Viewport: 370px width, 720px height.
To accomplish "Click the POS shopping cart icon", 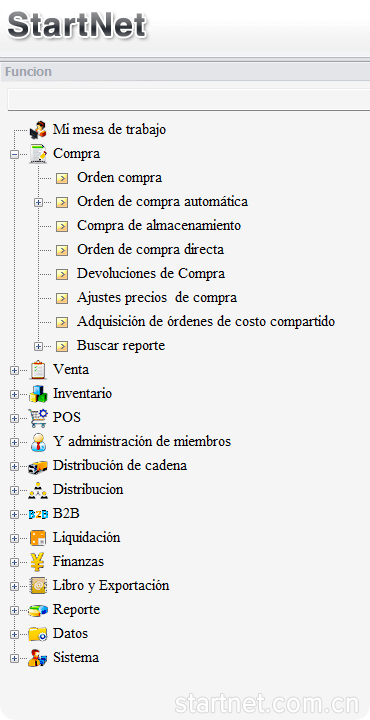I will (x=38, y=418).
